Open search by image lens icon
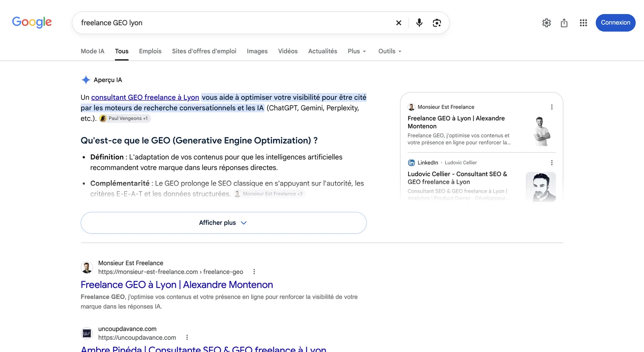Viewport: 644px width, 352px height. 437,23
